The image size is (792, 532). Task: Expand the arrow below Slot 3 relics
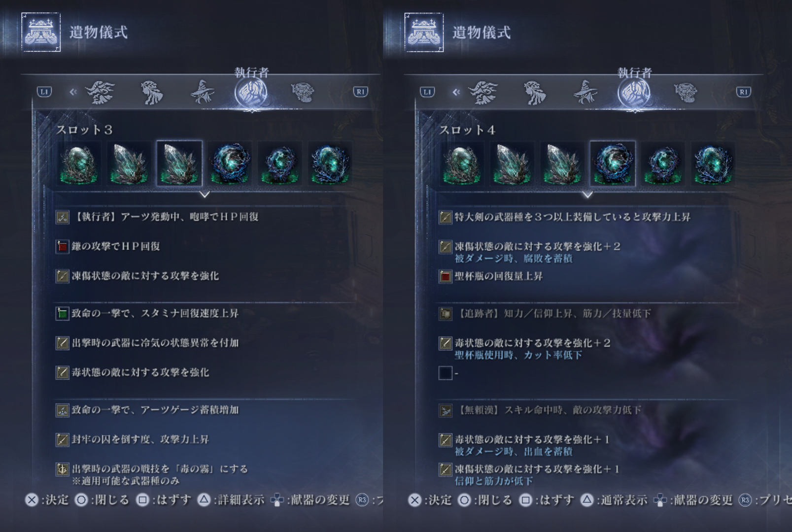tap(205, 195)
